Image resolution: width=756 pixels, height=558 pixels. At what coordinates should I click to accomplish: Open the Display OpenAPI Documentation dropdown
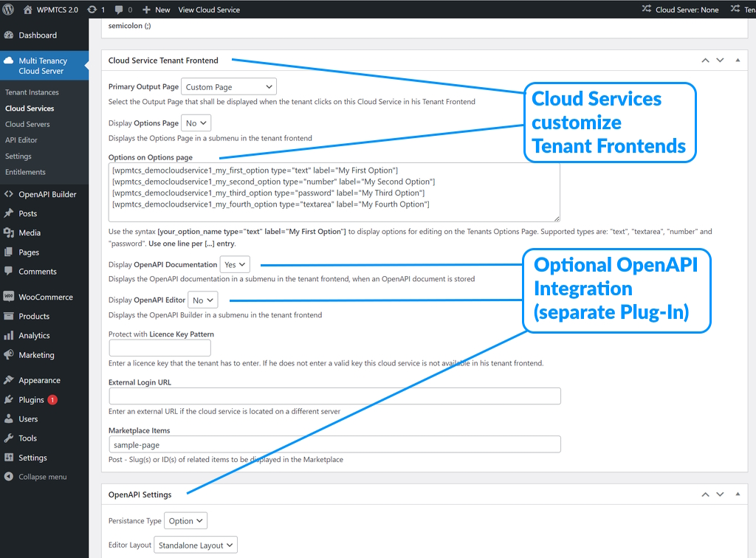pos(235,264)
